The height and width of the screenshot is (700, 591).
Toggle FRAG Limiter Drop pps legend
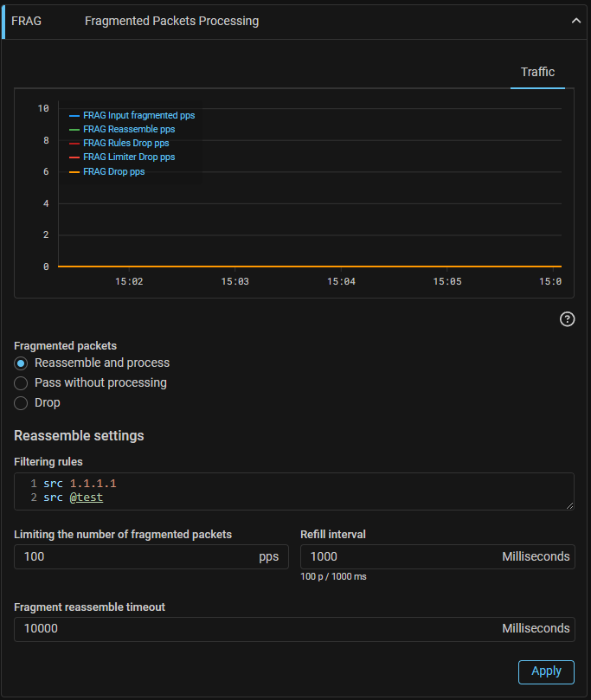(x=129, y=157)
